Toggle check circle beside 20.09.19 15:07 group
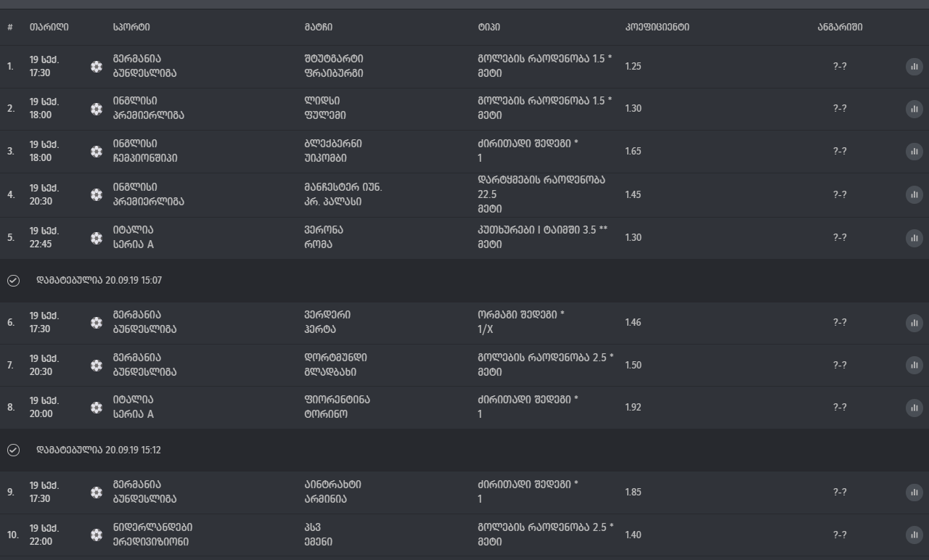Image resolution: width=929 pixels, height=560 pixels. pyautogui.click(x=13, y=281)
